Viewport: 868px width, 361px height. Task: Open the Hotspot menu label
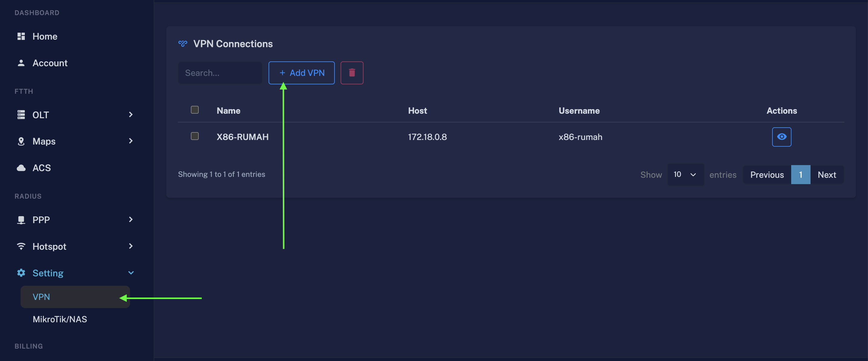[49, 246]
